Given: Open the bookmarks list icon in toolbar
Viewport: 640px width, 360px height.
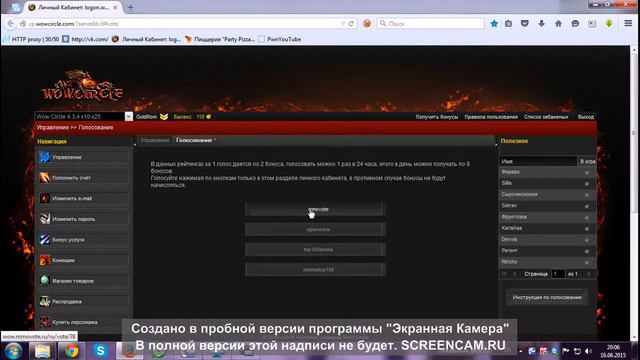Looking at the screenshot, I should pos(509,24).
